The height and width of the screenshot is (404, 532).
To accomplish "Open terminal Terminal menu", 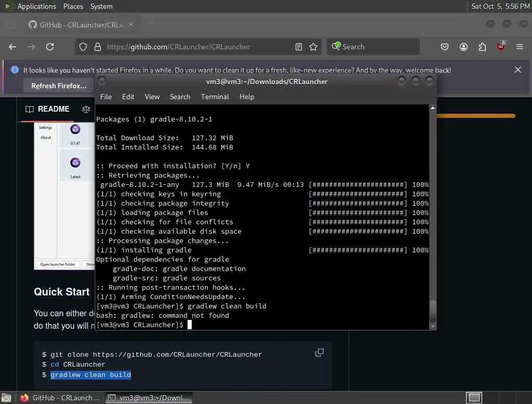I will pos(215,97).
